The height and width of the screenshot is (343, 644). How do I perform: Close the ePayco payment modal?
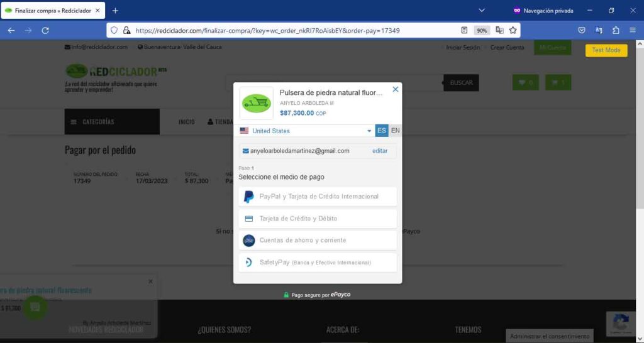(396, 89)
